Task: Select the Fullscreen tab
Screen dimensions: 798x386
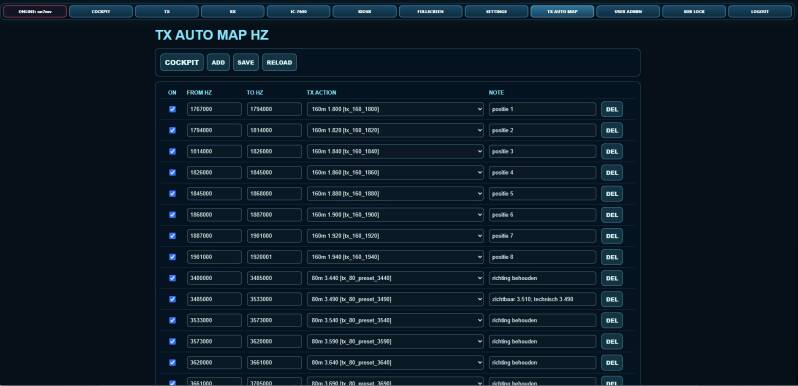Action: coord(431,12)
